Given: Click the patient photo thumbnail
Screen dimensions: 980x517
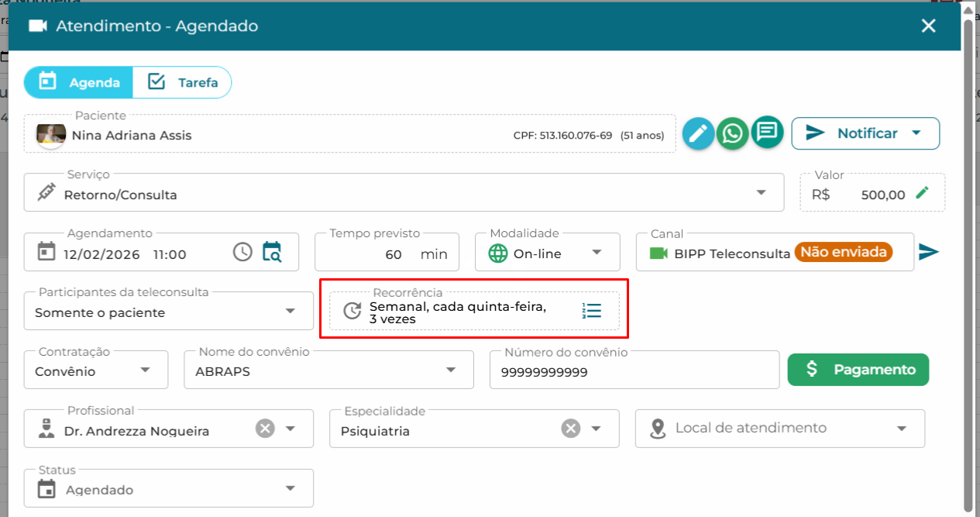Looking at the screenshot, I should pos(52,135).
